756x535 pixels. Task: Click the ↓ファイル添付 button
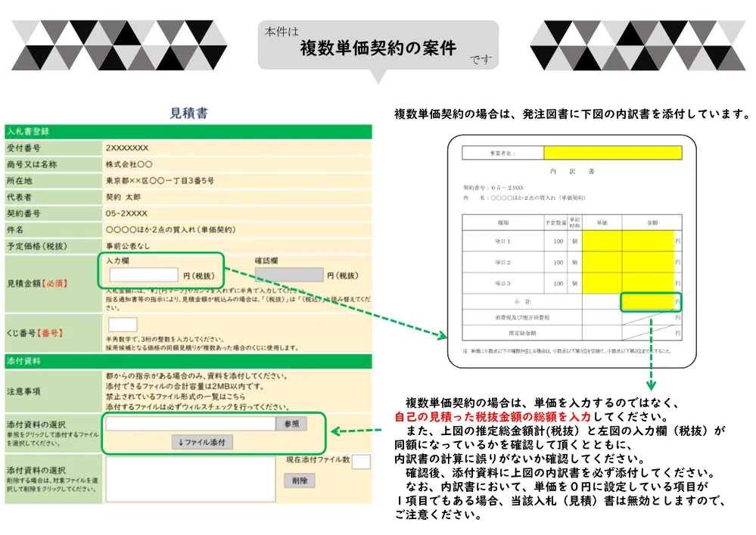coord(202,442)
